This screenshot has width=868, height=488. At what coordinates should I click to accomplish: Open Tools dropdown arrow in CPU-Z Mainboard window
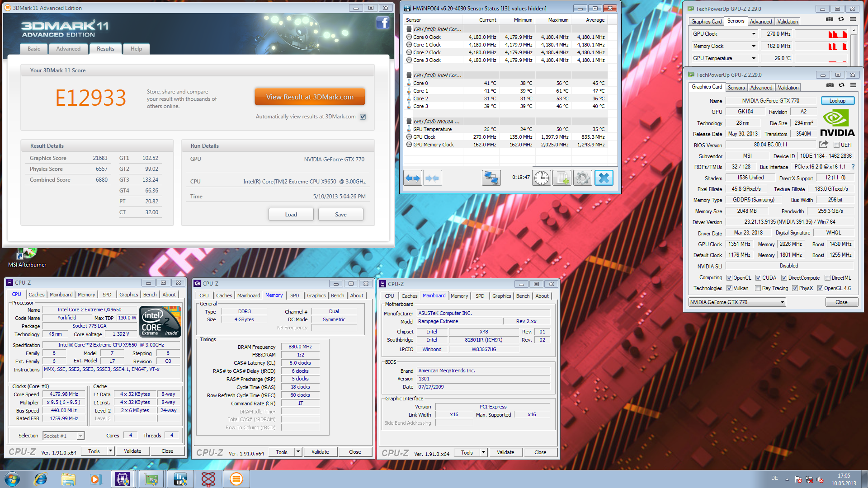(x=483, y=452)
